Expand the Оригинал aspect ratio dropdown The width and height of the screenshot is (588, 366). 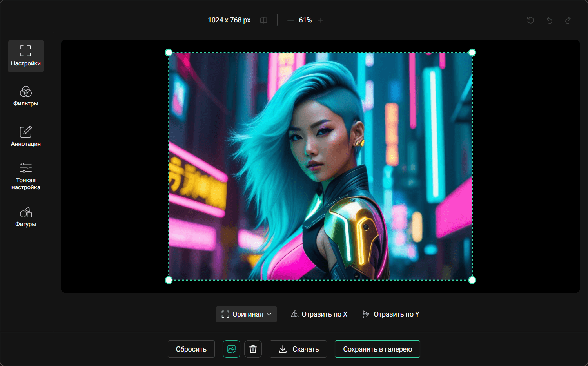246,314
